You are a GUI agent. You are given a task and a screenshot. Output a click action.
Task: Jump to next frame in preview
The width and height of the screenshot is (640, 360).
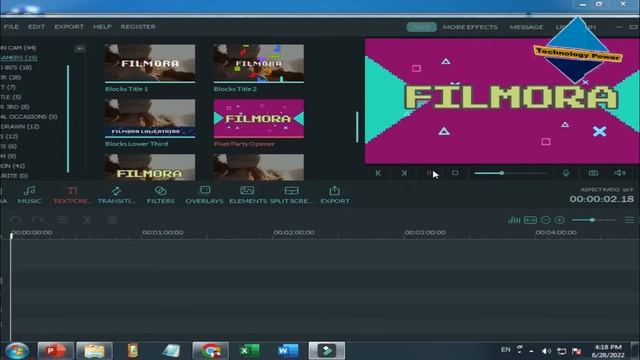click(x=404, y=173)
